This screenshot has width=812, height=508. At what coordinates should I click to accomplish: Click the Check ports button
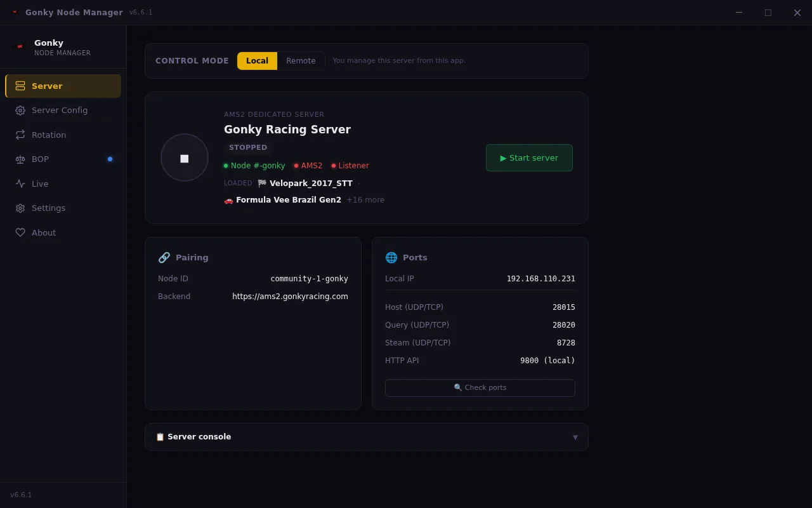coord(480,388)
